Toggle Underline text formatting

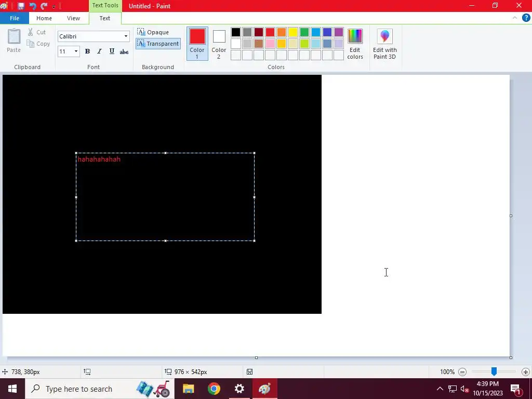point(112,51)
